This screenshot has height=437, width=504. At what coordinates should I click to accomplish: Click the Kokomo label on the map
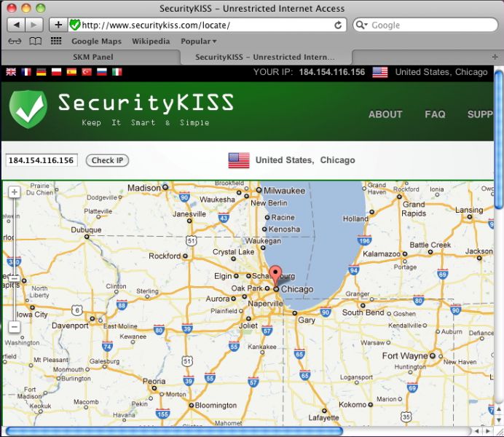353,404
